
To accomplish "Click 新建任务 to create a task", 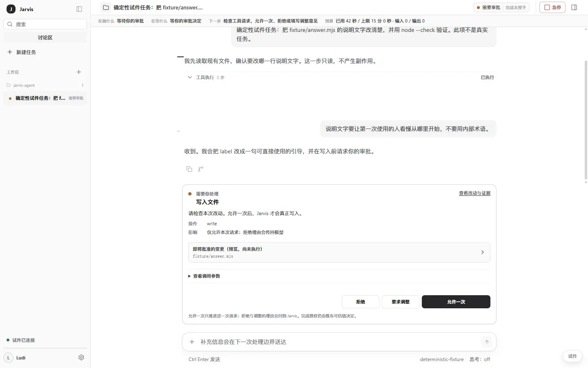I will [x=45, y=52].
